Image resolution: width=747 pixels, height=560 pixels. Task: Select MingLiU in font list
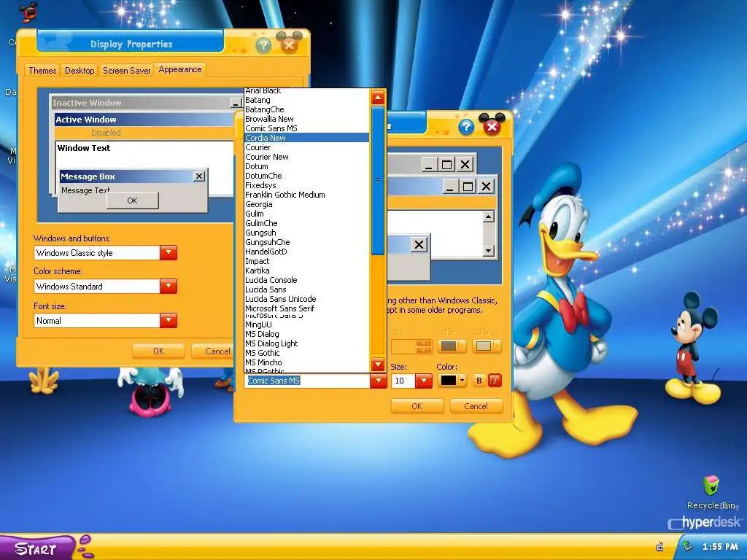tap(307, 324)
